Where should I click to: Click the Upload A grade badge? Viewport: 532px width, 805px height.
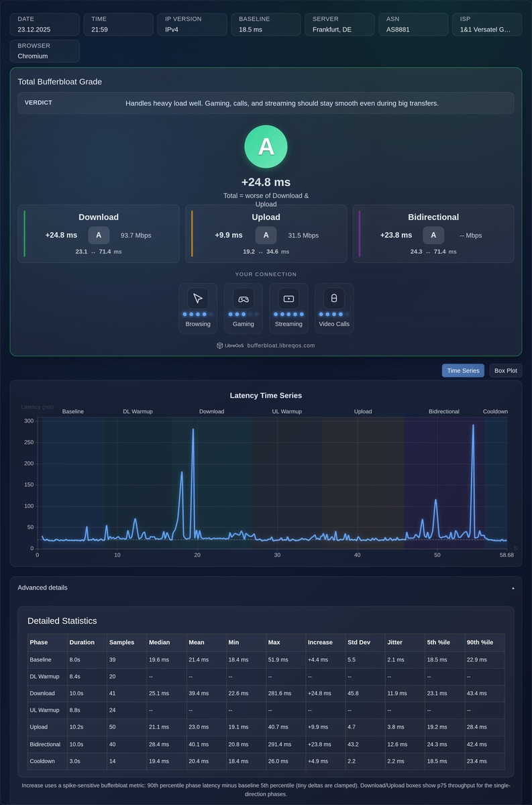tap(266, 235)
